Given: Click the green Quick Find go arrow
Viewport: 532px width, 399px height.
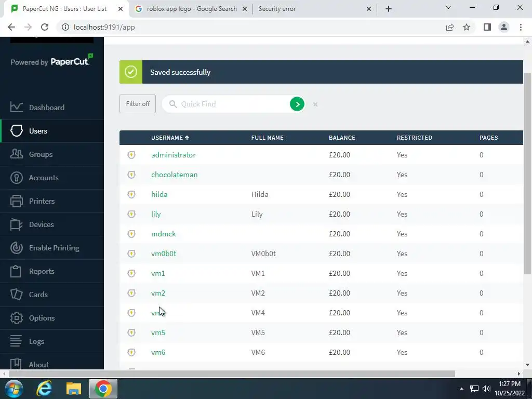Looking at the screenshot, I should click(x=297, y=104).
